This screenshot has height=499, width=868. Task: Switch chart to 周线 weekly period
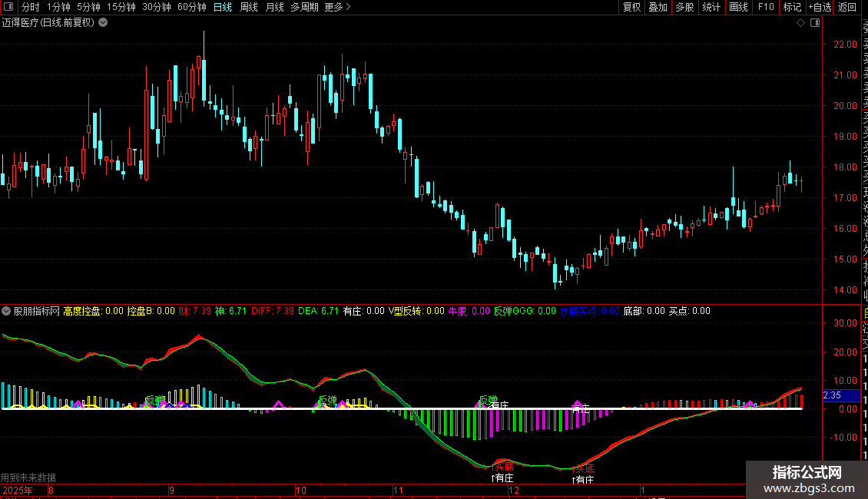pos(249,8)
